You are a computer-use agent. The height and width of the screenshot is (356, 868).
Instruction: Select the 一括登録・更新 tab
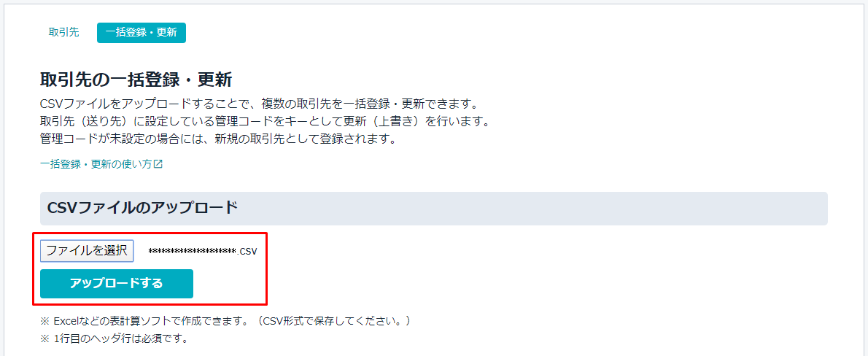[142, 33]
